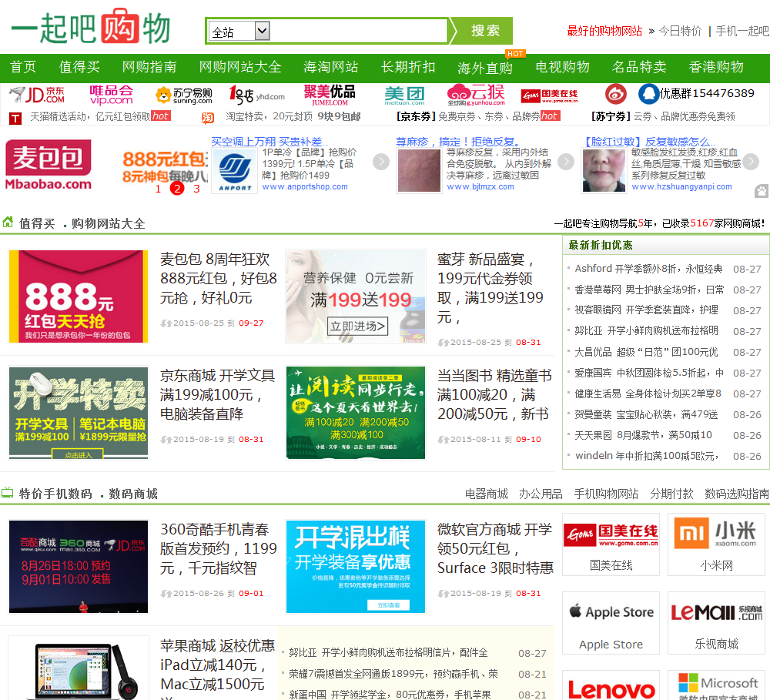Open the Jumei 聚美优品 logo

pos(330,95)
